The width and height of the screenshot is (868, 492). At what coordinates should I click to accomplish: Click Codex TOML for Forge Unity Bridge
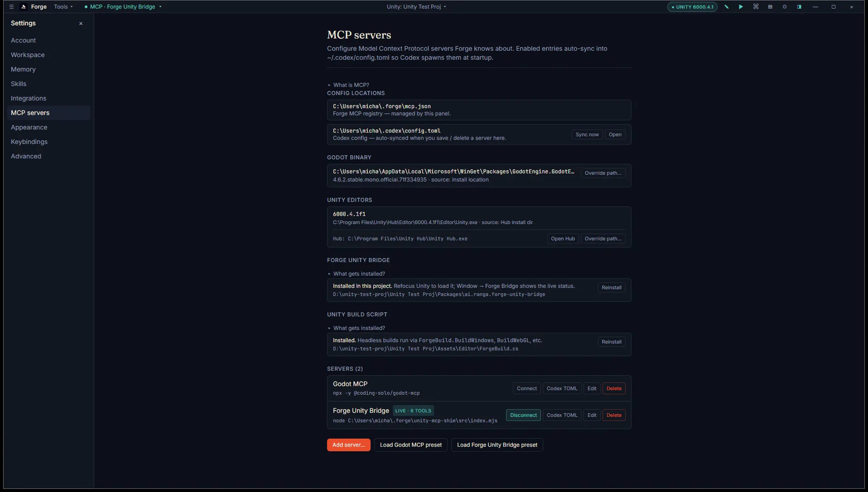coord(562,415)
